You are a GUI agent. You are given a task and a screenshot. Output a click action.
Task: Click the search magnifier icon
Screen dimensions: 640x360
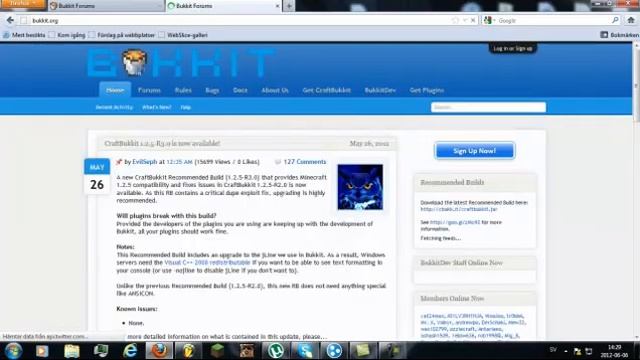point(615,20)
